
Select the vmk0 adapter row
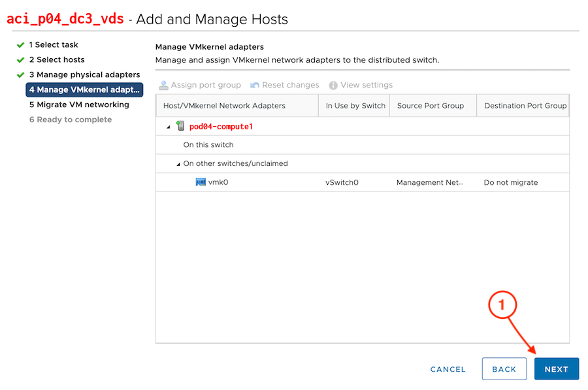click(362, 182)
